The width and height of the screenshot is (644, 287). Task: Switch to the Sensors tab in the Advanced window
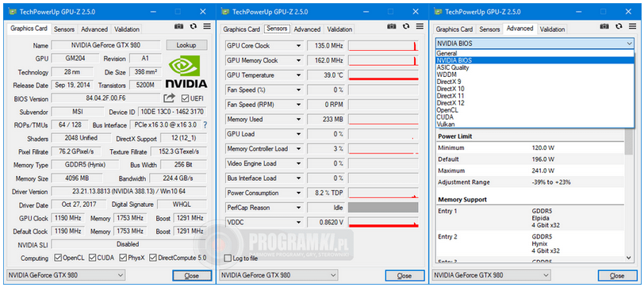click(x=489, y=29)
